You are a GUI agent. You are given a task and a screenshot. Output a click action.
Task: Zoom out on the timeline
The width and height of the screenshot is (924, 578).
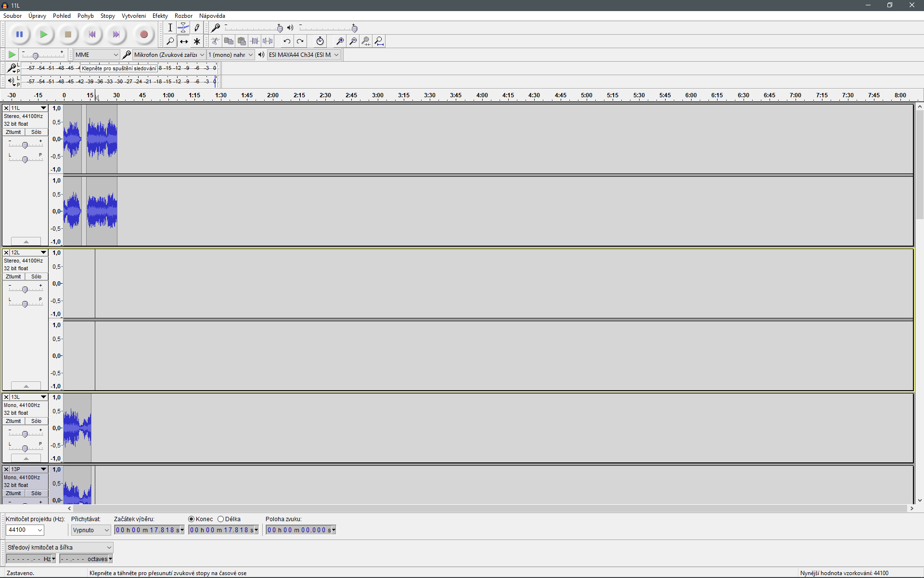(x=353, y=41)
